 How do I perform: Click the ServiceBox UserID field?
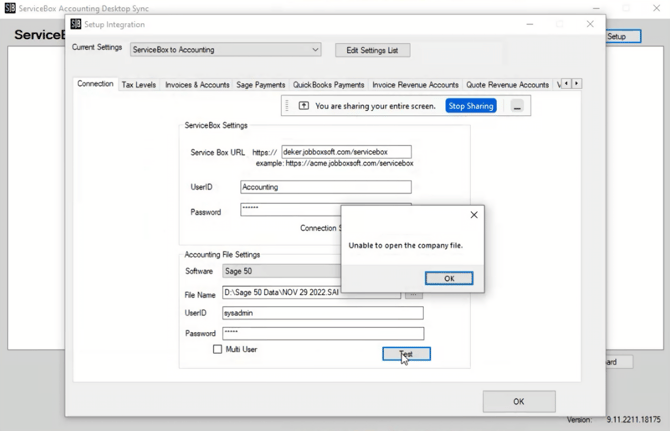[326, 187]
